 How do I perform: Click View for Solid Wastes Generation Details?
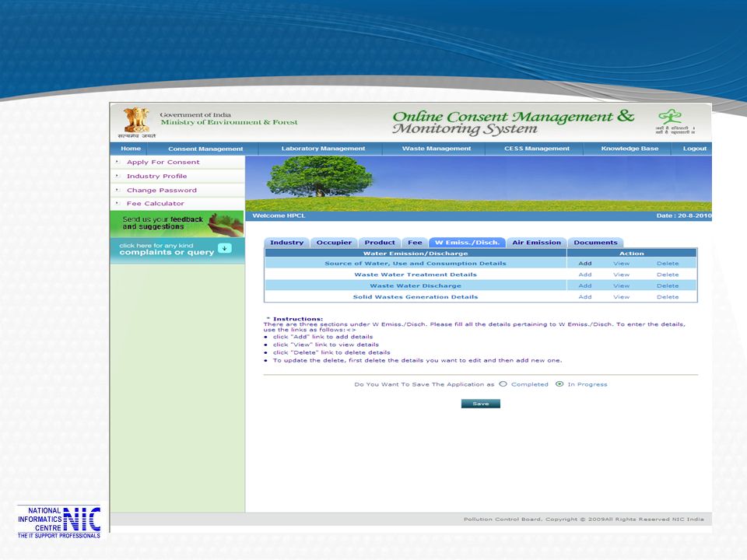click(621, 296)
